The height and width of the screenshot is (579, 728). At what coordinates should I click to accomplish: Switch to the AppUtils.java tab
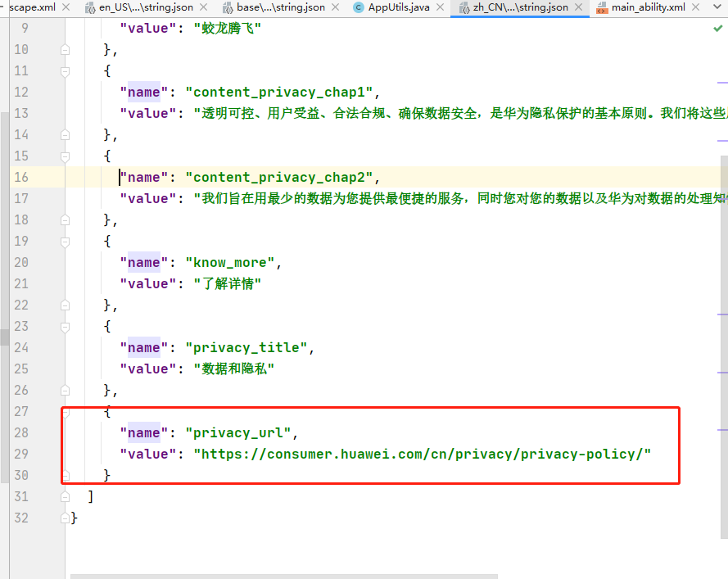396,7
